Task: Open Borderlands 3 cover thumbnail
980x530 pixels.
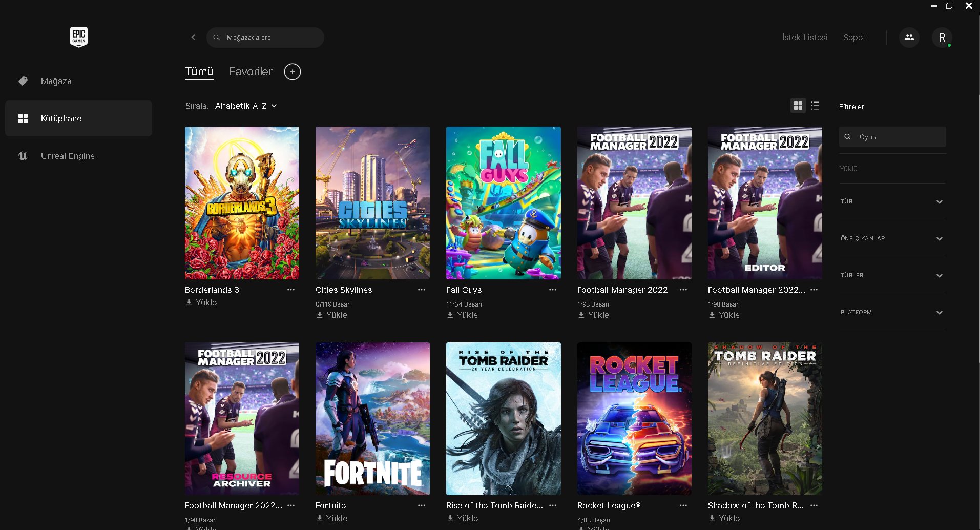Action: click(242, 203)
